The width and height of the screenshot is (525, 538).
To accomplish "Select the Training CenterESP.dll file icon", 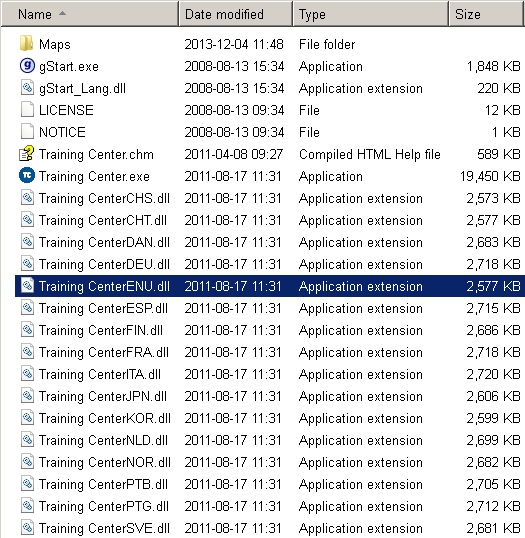I will (x=27, y=308).
